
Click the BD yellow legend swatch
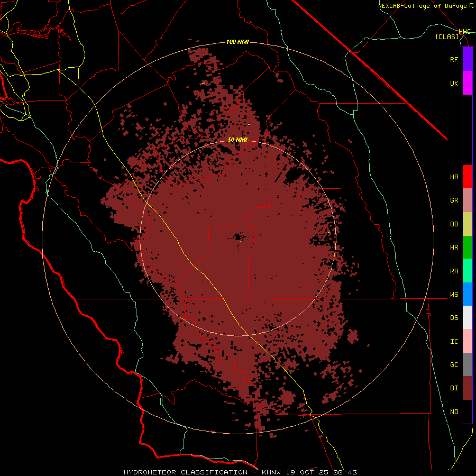tap(467, 224)
